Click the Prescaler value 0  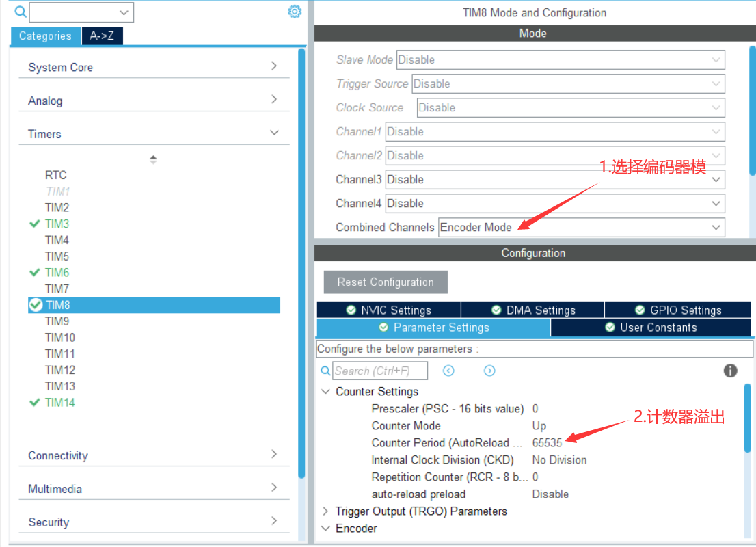(x=535, y=409)
